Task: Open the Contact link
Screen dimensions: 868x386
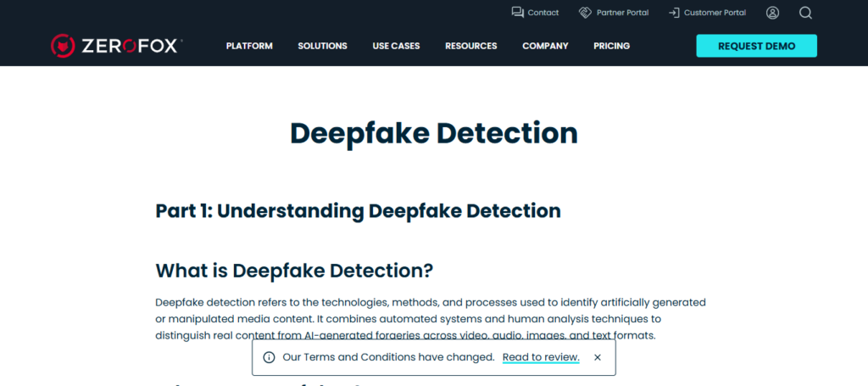Action: tap(543, 13)
